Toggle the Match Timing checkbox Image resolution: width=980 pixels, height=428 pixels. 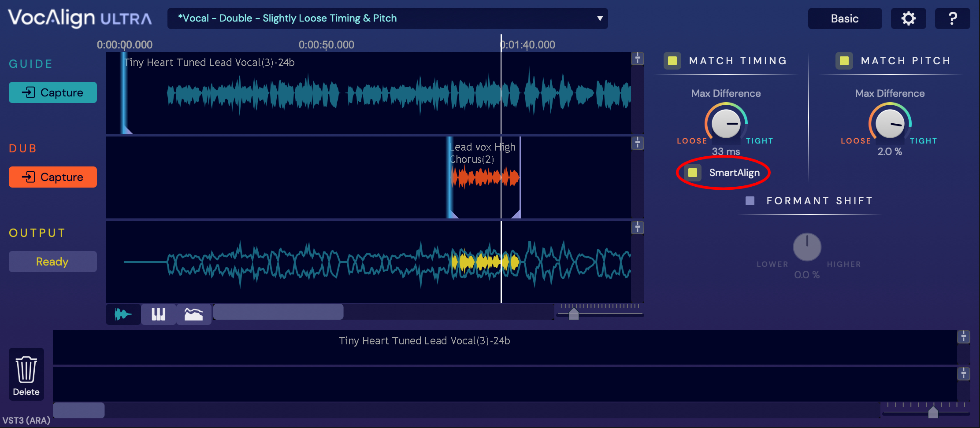pos(672,61)
